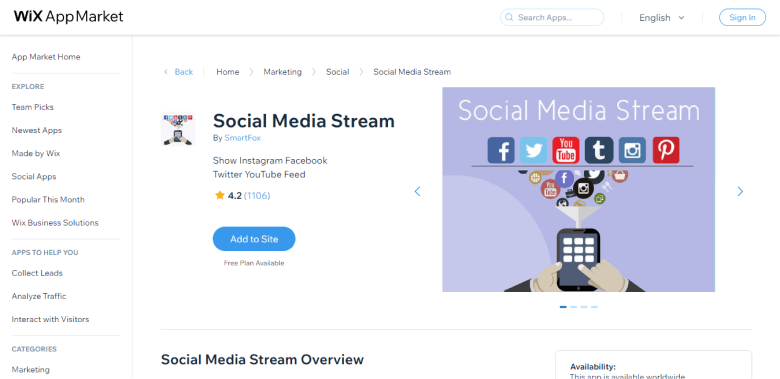Select second carousel indicator dot
Viewport: 780px width, 379px height.
pos(574,307)
